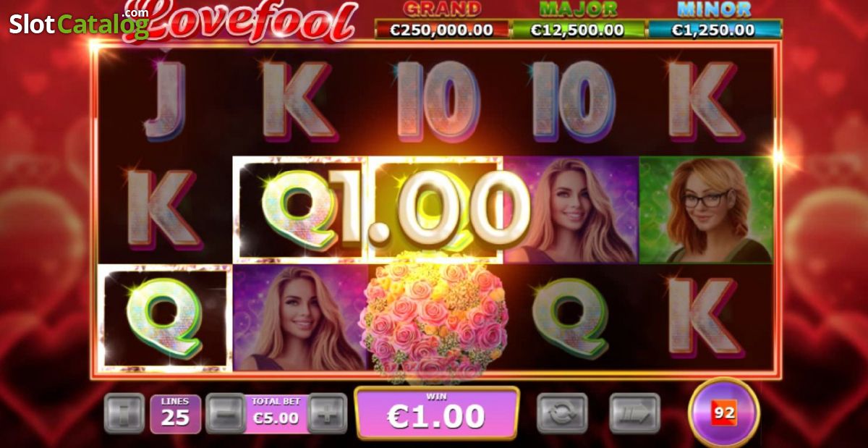Open the info button beside Lines

[124, 413]
